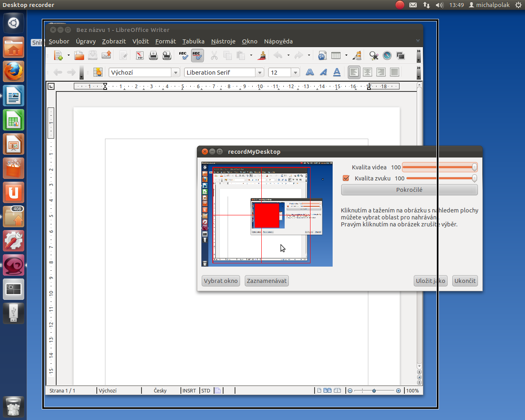Toggle AutoSpellcheck on the toolbar
Screen dimensions: 525x420
(x=197, y=55)
